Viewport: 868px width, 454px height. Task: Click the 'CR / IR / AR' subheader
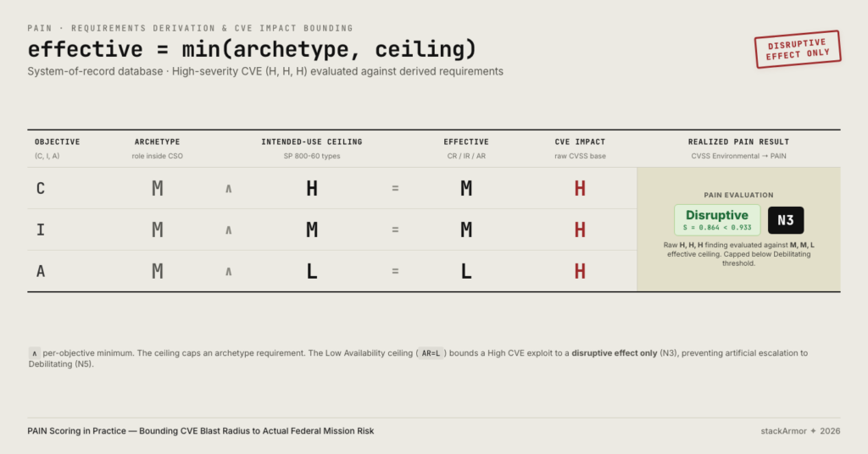pyautogui.click(x=466, y=156)
